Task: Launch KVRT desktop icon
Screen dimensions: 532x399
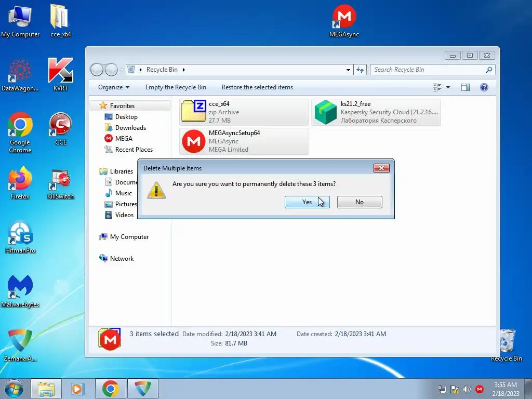Action: (60, 75)
